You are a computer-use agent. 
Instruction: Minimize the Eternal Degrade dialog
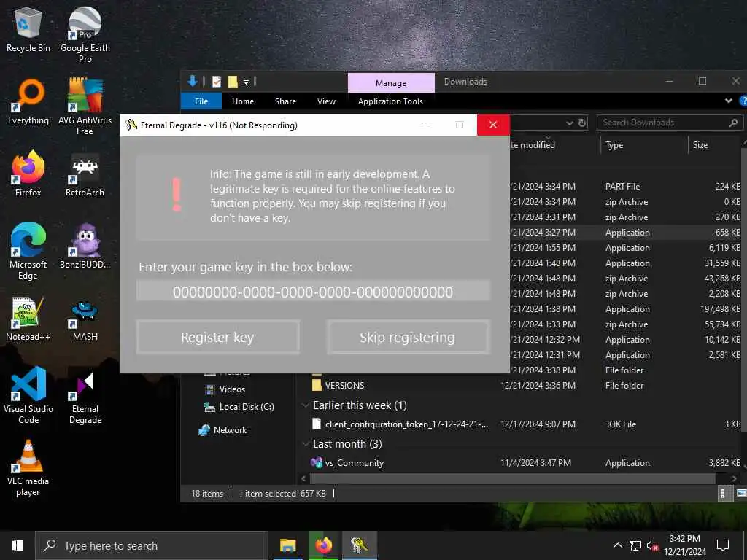[427, 125]
